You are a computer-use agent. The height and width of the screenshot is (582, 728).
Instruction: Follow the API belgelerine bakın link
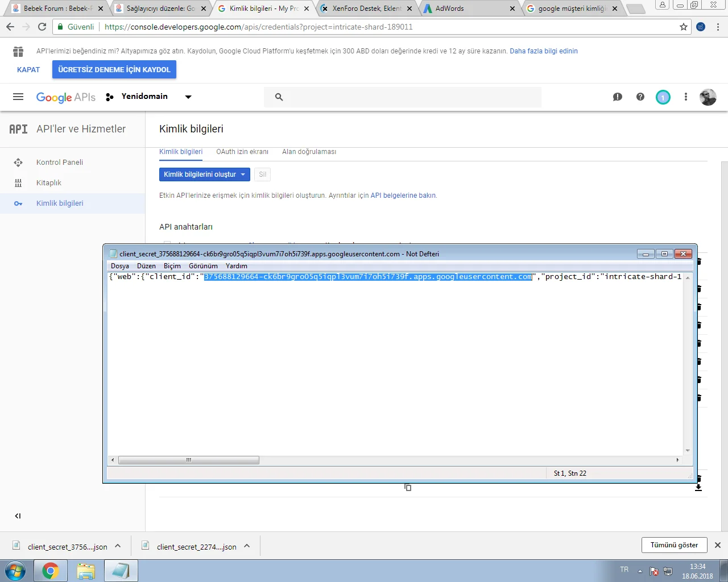(403, 196)
